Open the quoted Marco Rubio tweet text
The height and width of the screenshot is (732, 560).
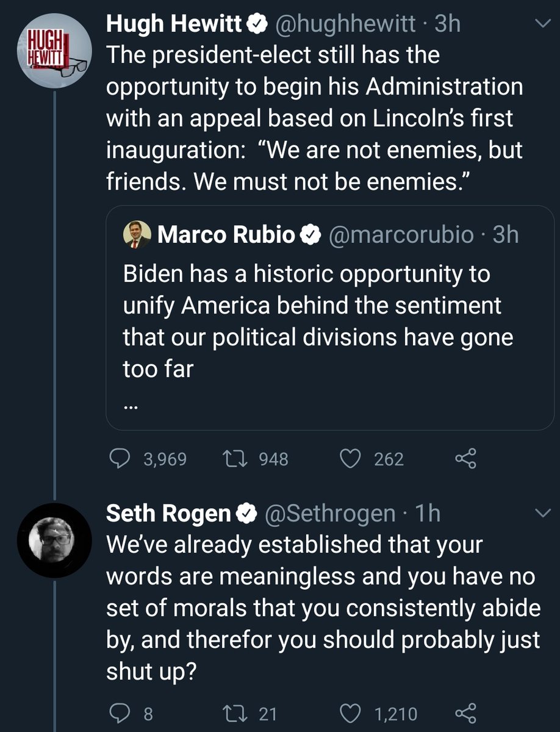pyautogui.click(x=318, y=321)
